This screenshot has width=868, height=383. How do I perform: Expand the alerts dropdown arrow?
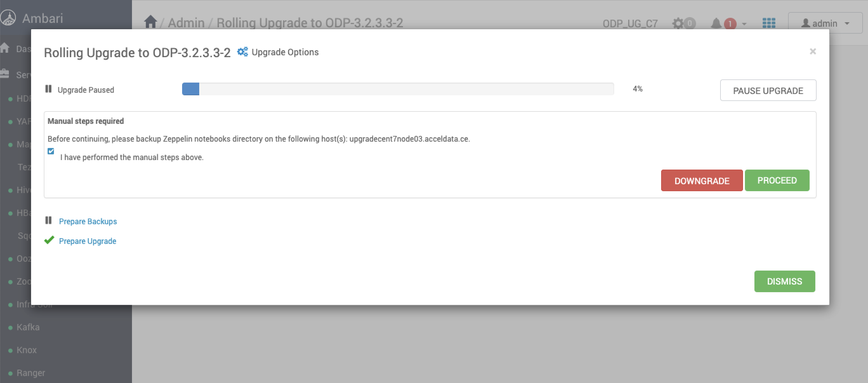[744, 24]
